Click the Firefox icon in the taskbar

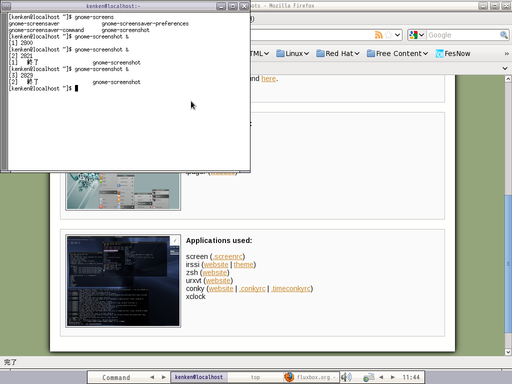pos(289,377)
